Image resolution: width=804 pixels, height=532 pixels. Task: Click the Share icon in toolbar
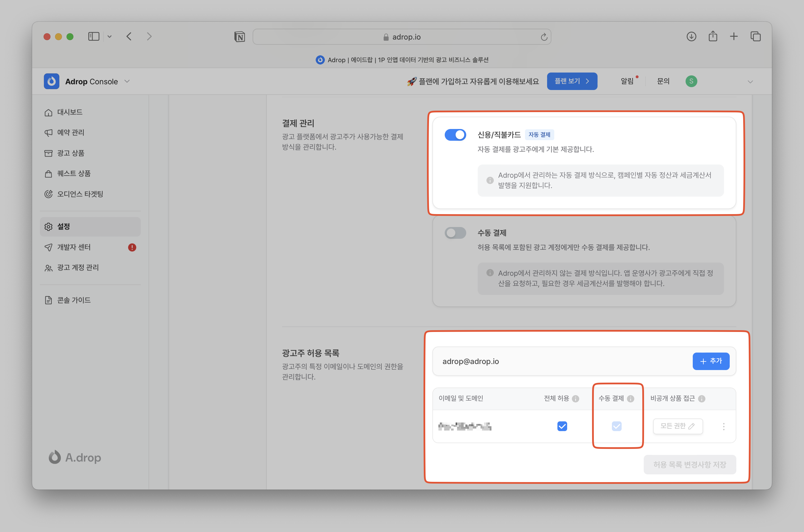713,36
